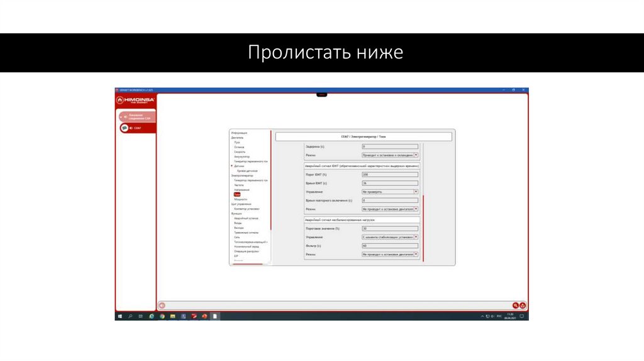
Task: Click the Время повторного включения field
Action: [x=390, y=201]
